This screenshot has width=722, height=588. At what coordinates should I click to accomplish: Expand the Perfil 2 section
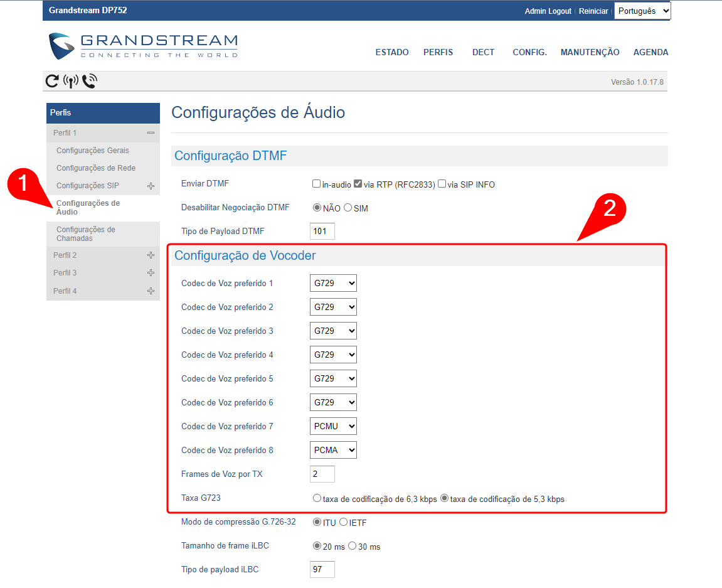point(151,255)
